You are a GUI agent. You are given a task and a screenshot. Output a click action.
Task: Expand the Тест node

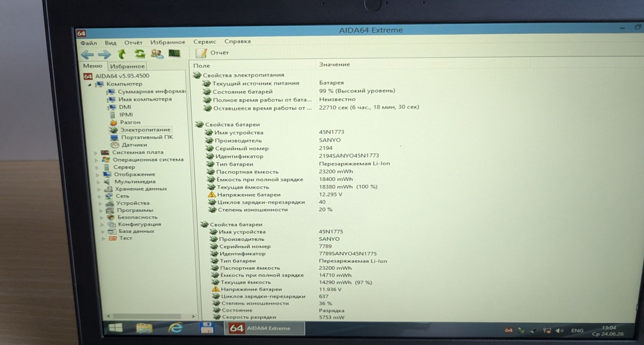[x=103, y=238]
